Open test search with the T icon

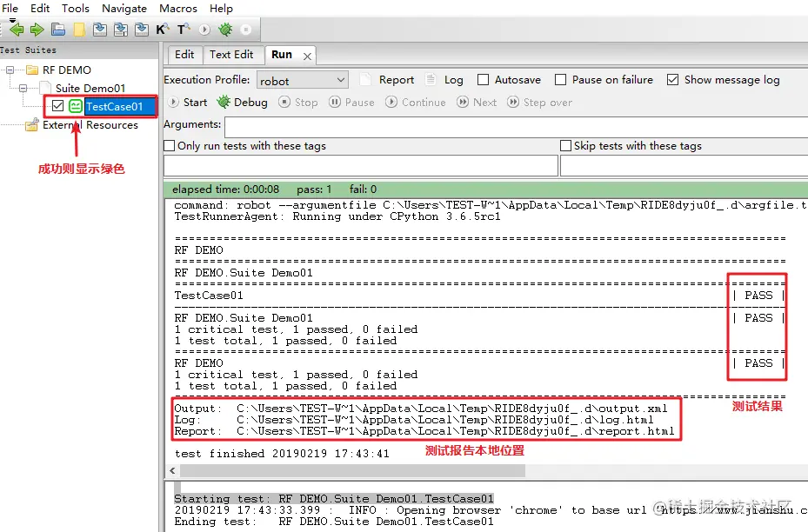click(x=184, y=30)
